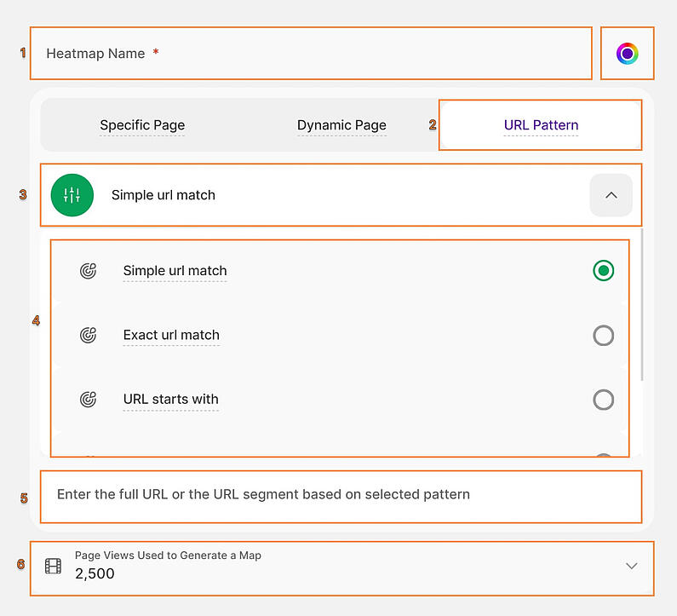677x616 pixels.
Task: Select the URL starts with radio button
Action: click(x=603, y=400)
